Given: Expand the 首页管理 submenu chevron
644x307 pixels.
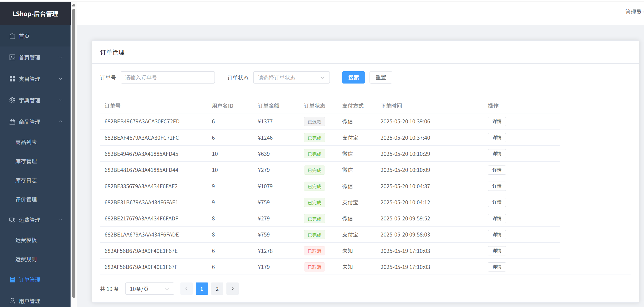Looking at the screenshot, I should pyautogui.click(x=61, y=57).
